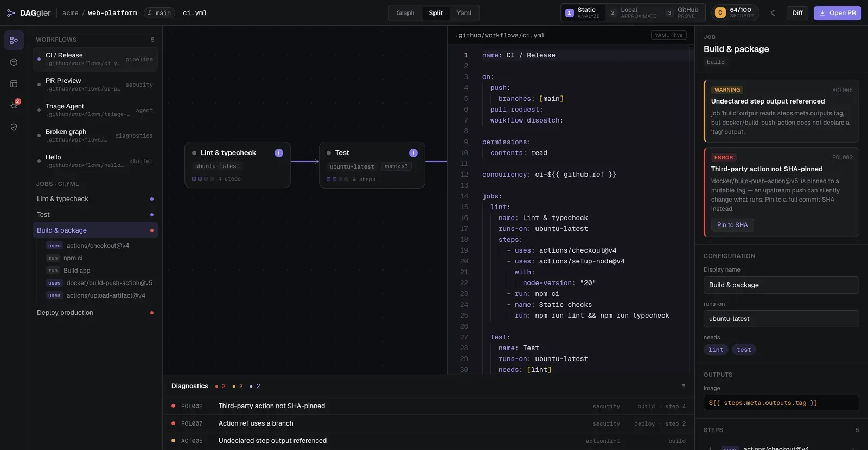Viewport: 868px width, 450px height.
Task: Collapse the Diagnostics panel
Action: point(684,386)
